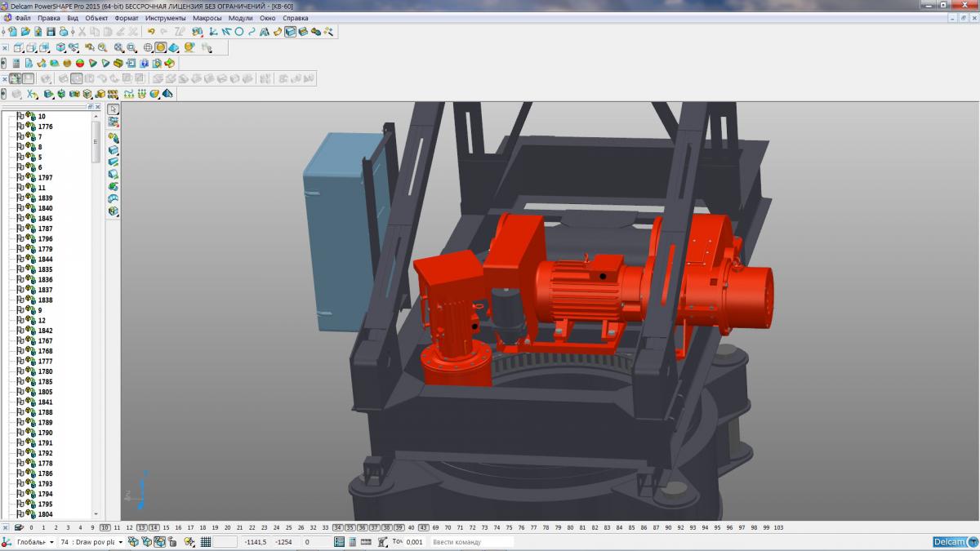980x551 pixels.
Task: Select tree item 1776
Action: click(x=46, y=127)
